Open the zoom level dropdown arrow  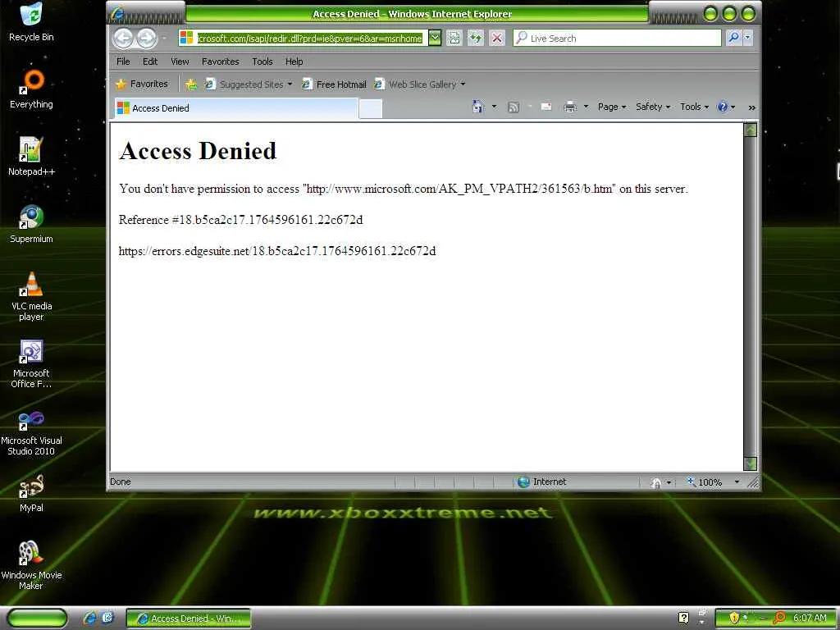pyautogui.click(x=737, y=482)
